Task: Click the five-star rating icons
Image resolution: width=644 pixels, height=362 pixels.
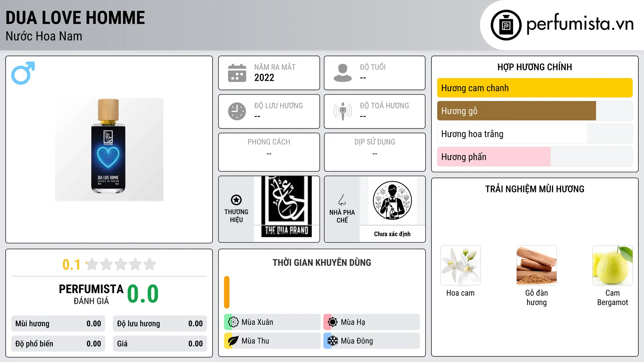Action: 121,264
